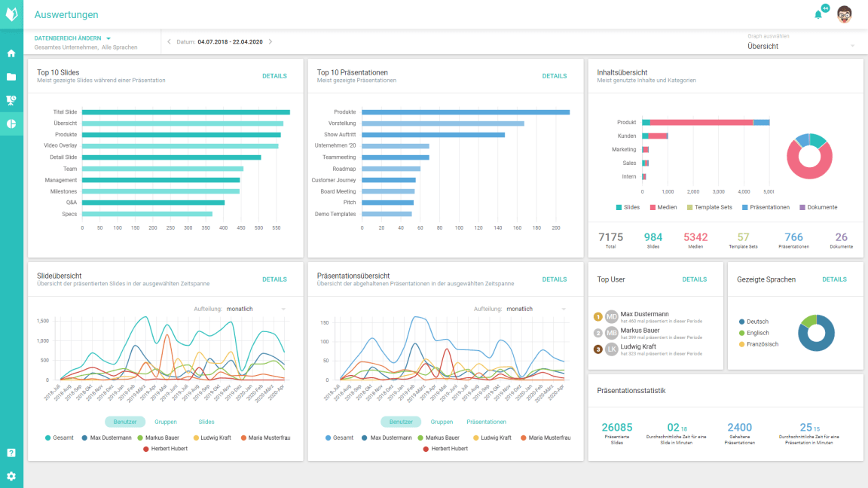The image size is (868, 488).
Task: Click the Gezeigte Sprachen donut chart
Action: click(x=816, y=333)
